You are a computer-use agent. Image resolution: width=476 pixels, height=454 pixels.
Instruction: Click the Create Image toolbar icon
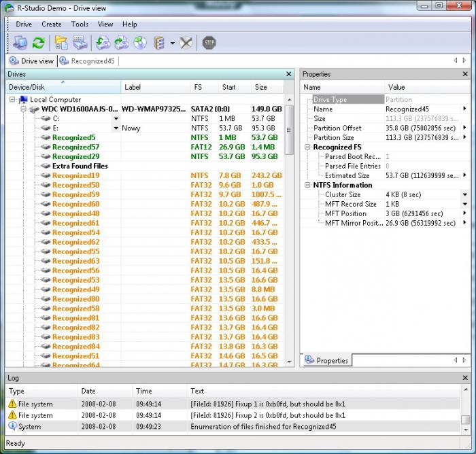click(122, 43)
